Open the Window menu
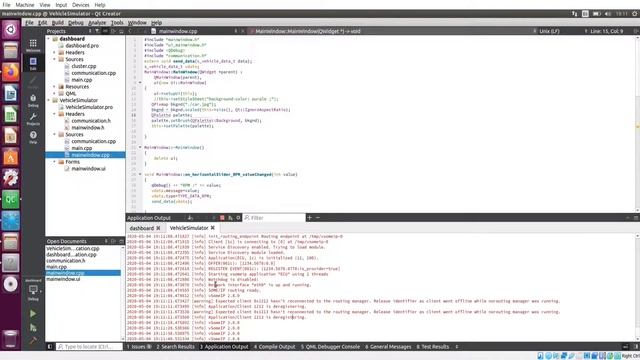 (137, 23)
